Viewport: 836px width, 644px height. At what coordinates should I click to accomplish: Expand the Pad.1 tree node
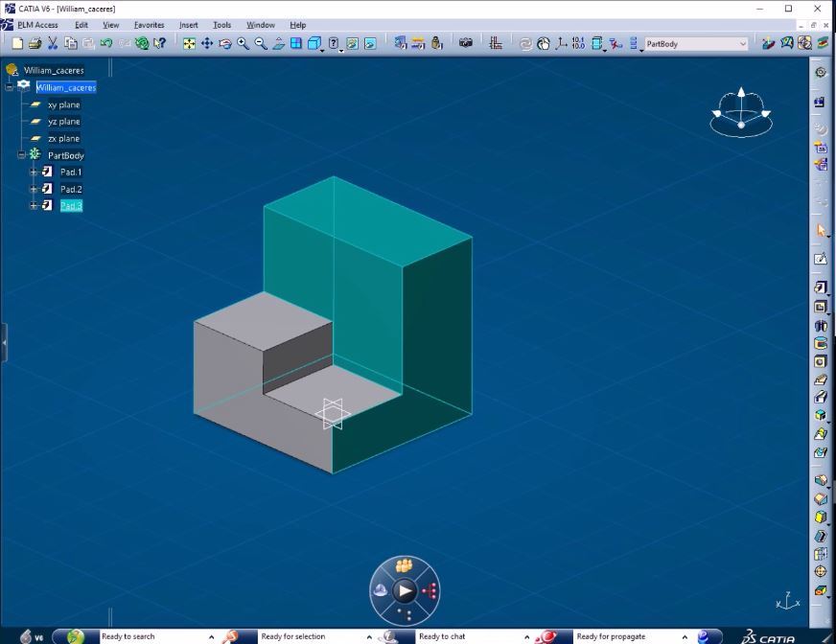coord(34,172)
